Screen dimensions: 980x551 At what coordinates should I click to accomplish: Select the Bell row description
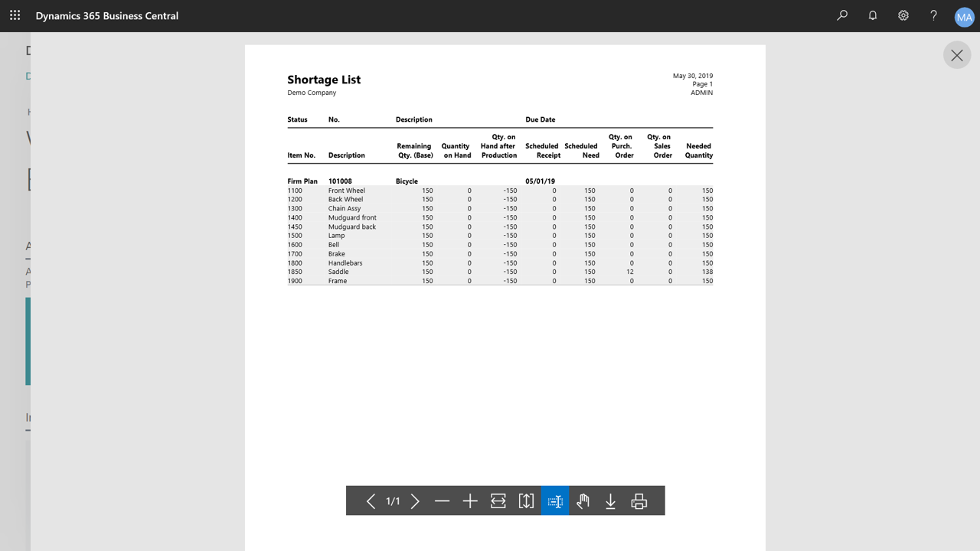click(334, 245)
